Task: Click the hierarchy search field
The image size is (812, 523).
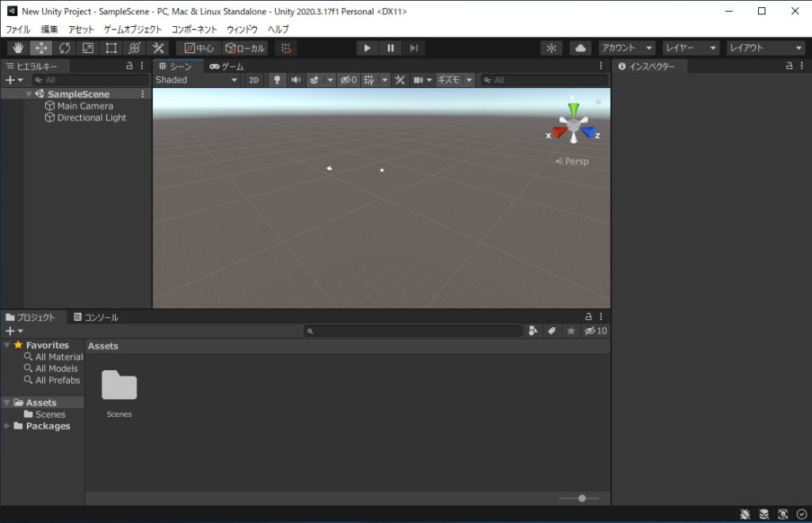Action: coord(90,80)
